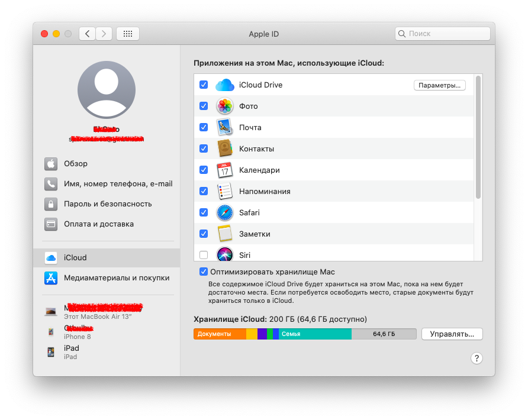Click the Siri icon
Screen dimensions: 528x420
tap(224, 254)
